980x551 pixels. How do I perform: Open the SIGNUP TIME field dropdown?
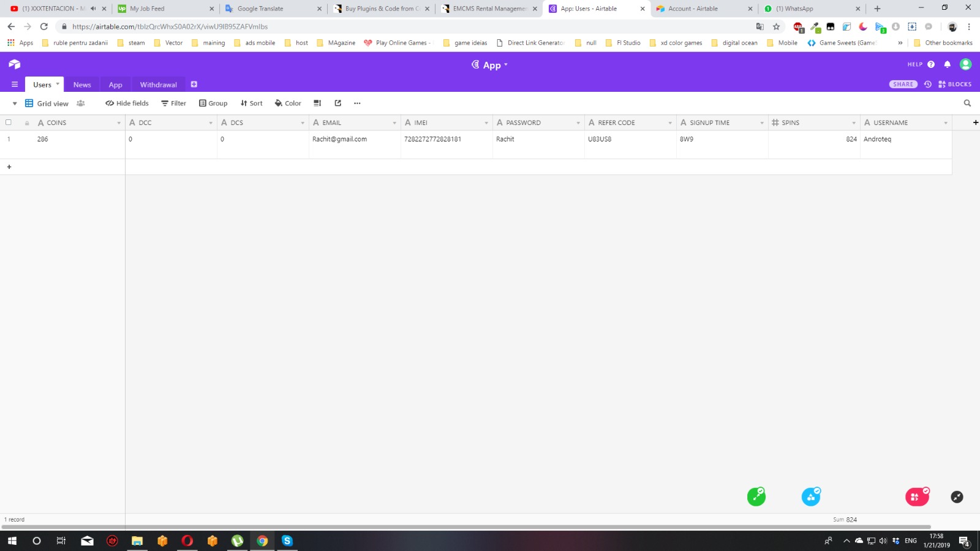[762, 123]
